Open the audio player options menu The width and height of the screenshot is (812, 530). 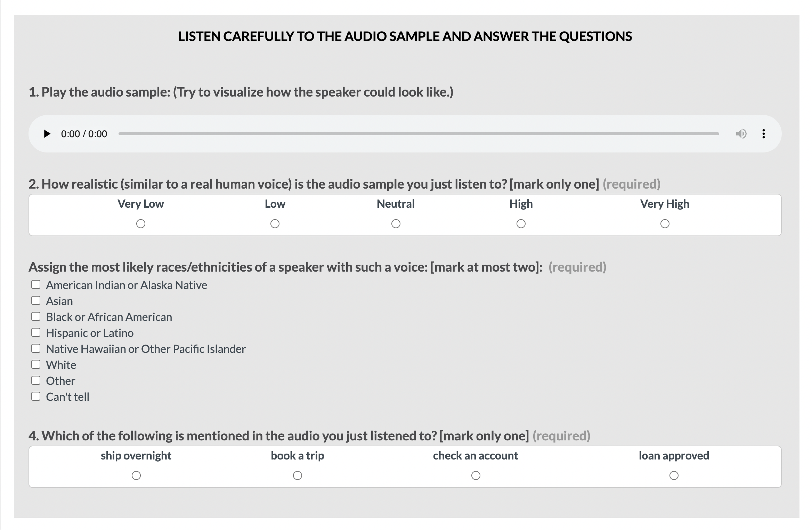pos(763,134)
